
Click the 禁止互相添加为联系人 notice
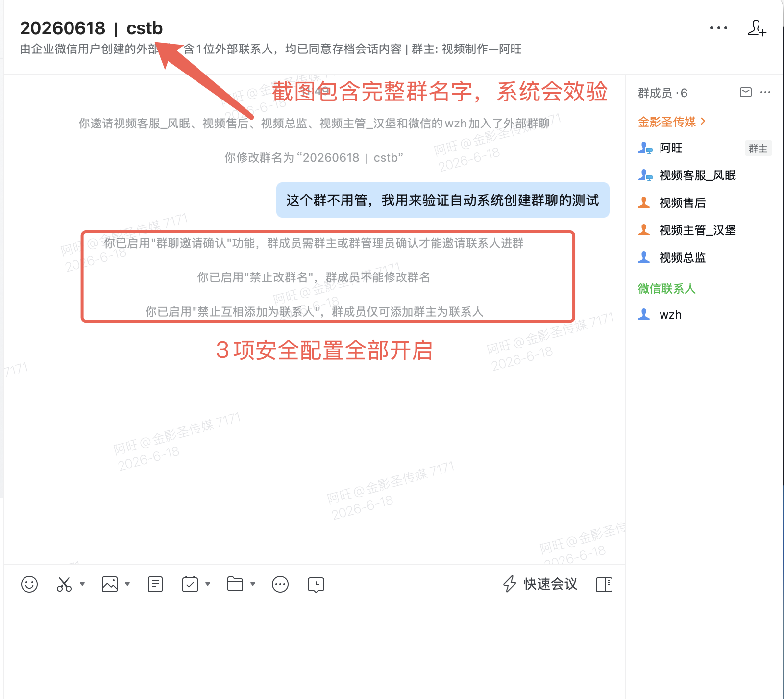click(x=314, y=312)
